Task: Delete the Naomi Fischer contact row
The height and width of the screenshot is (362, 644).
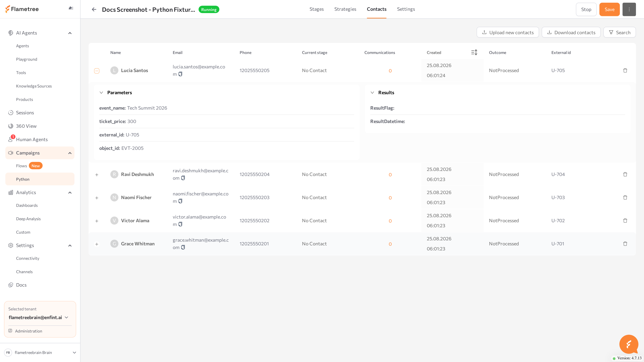Action: pyautogui.click(x=625, y=198)
